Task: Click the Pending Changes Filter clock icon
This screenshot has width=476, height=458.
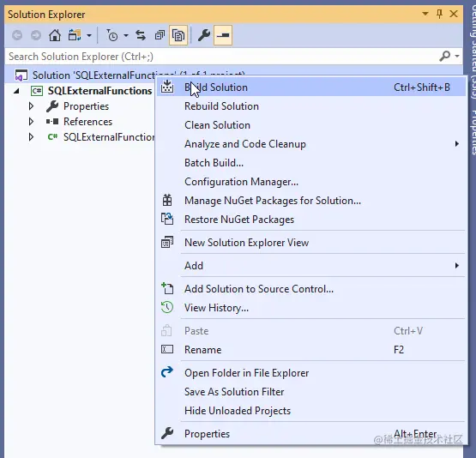Action: (x=112, y=35)
